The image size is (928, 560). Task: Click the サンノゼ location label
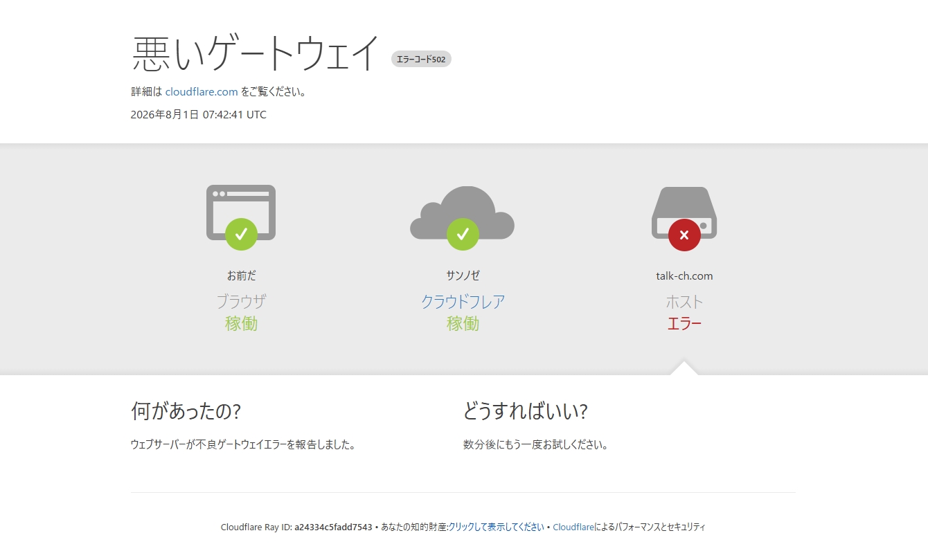point(463,276)
